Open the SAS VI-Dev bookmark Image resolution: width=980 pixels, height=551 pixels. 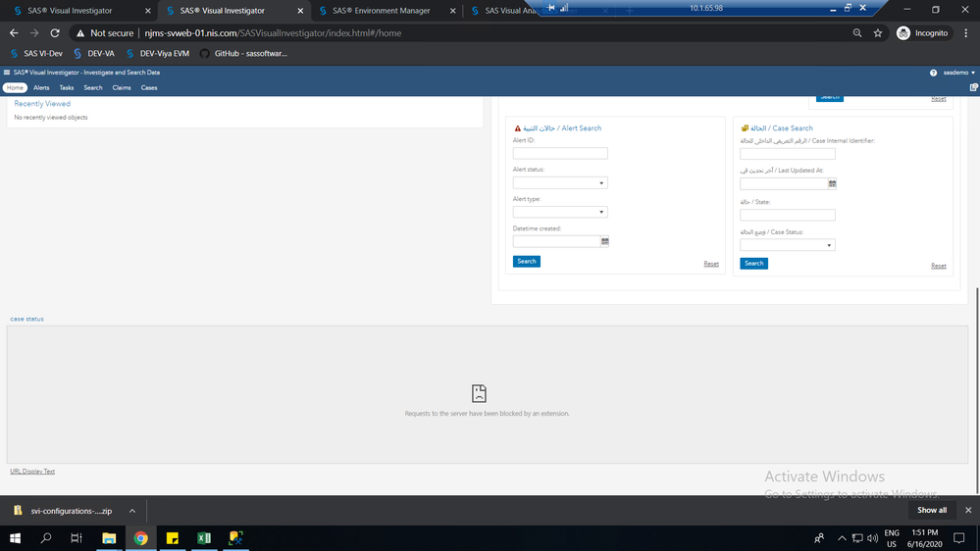pos(36,54)
